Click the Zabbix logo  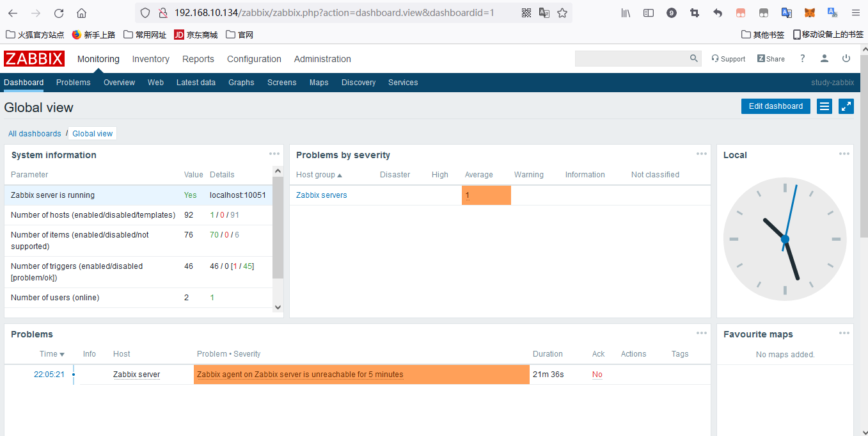tap(34, 59)
